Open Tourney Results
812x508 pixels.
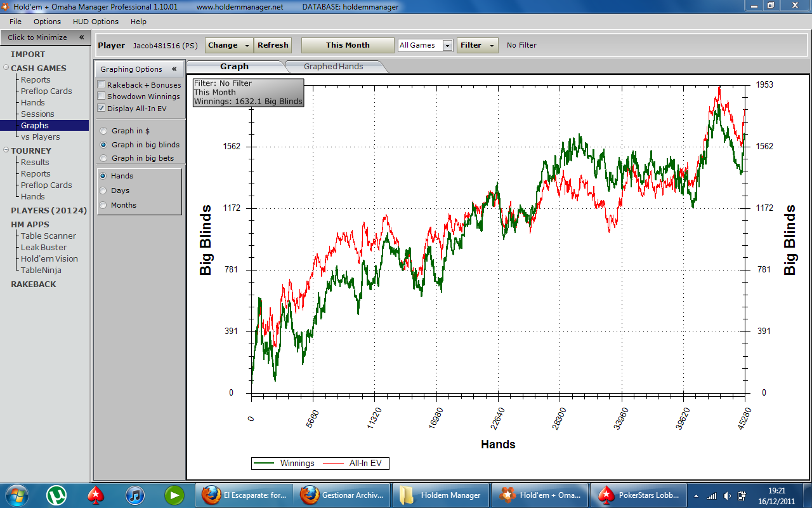point(35,162)
